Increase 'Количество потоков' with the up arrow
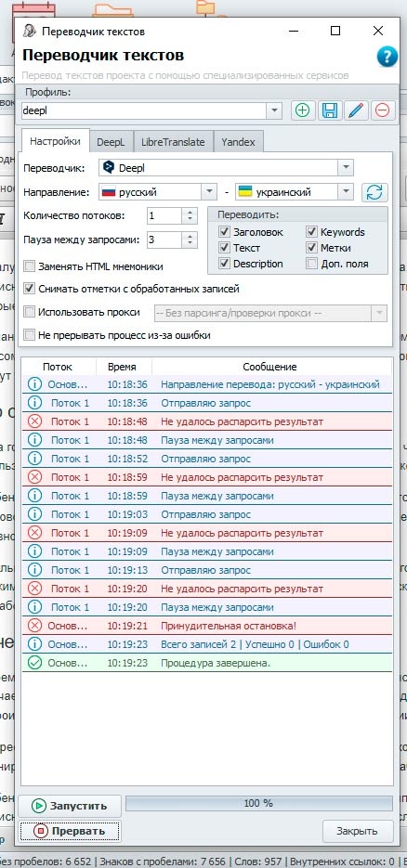Screen dimensions: 407x868 coord(190,212)
